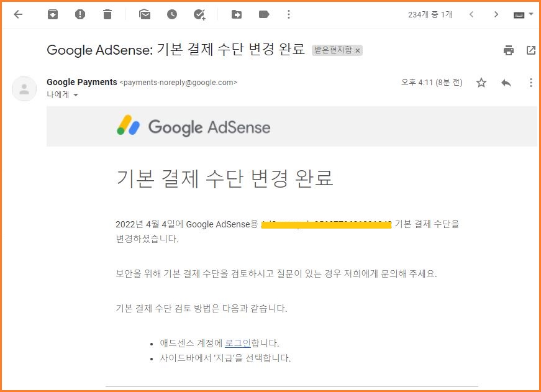Remove 받은편지함 label with x
The height and width of the screenshot is (392, 541).
[x=358, y=51]
